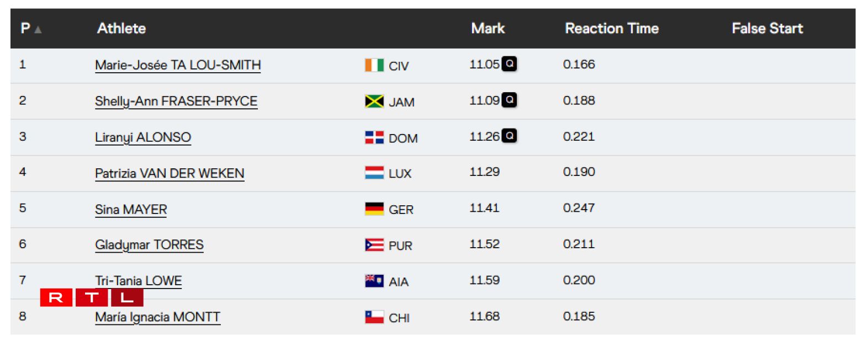Click the Anguilla flag icon
Screen dimensions: 868x347
point(374,281)
